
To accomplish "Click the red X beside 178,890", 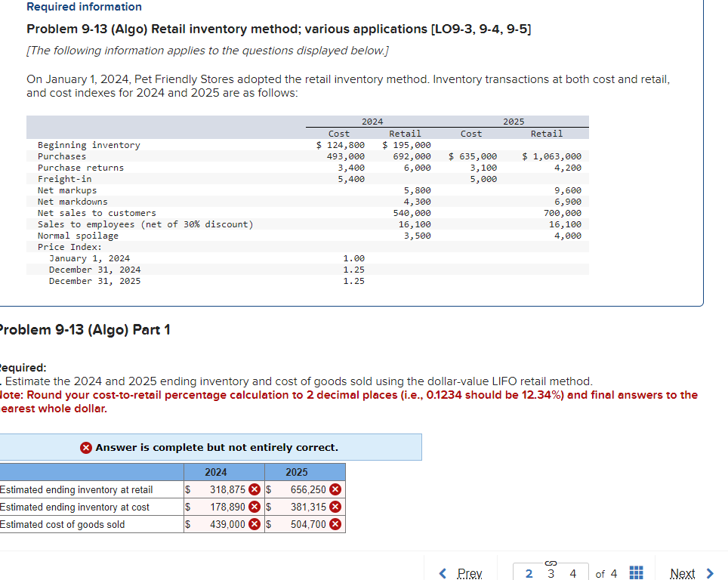I will tap(254, 506).
